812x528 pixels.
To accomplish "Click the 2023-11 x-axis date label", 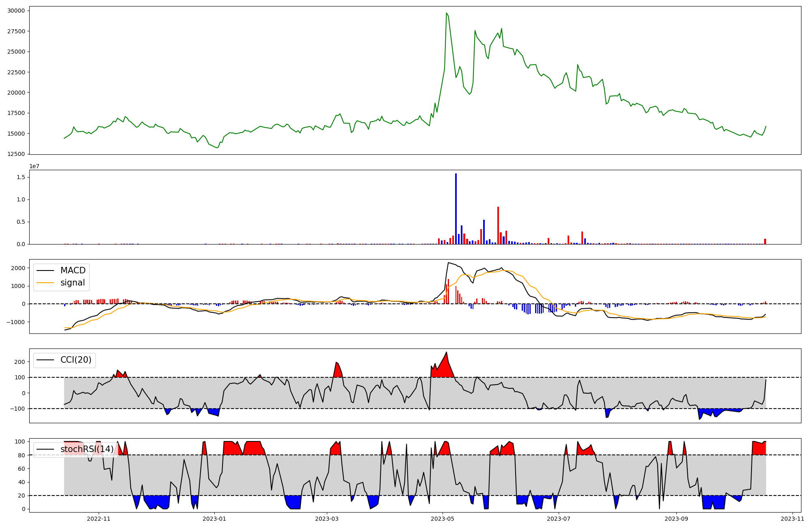I will (x=793, y=519).
